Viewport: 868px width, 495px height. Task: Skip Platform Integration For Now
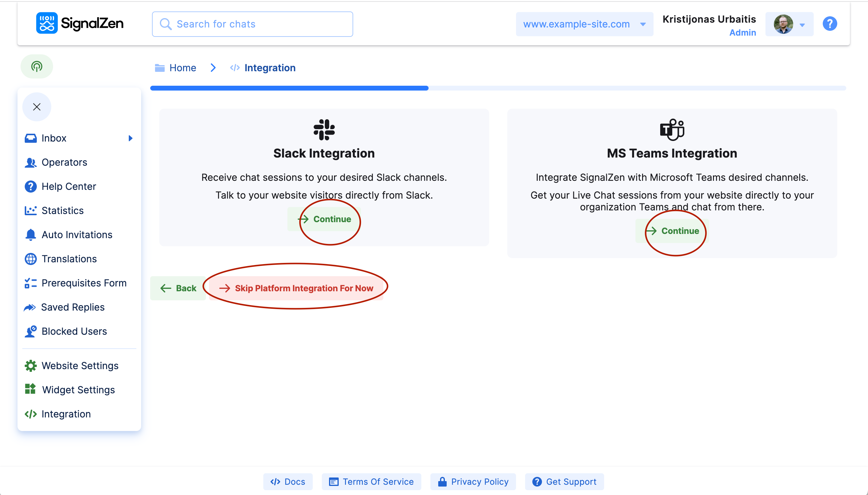pyautogui.click(x=296, y=288)
